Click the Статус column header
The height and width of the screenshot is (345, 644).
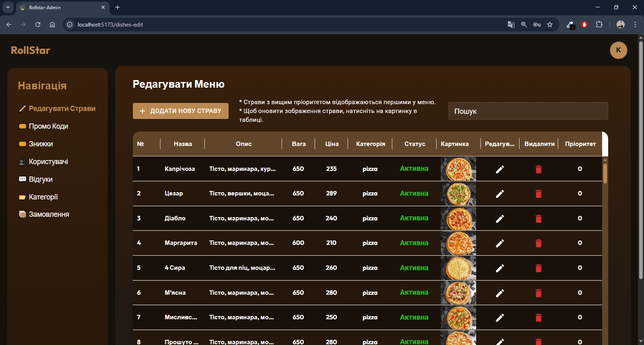point(415,144)
